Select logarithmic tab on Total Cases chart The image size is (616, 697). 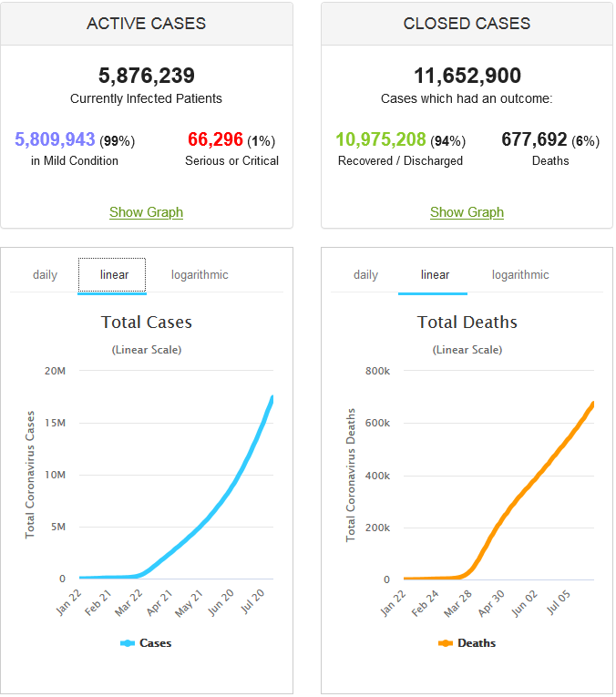coord(200,275)
